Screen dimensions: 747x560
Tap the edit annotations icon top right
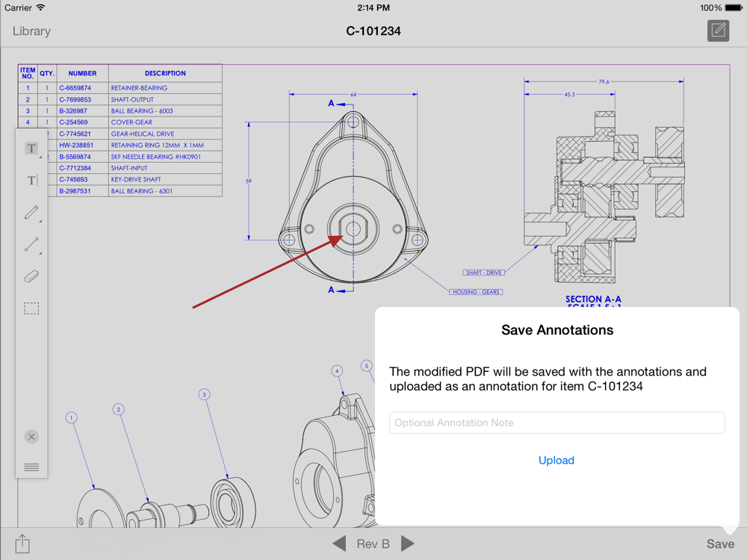click(718, 31)
